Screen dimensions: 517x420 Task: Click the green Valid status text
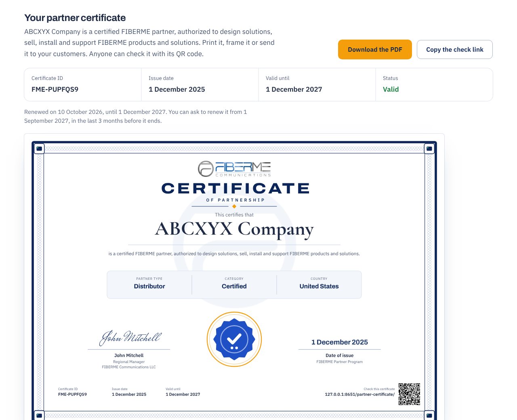pos(391,89)
